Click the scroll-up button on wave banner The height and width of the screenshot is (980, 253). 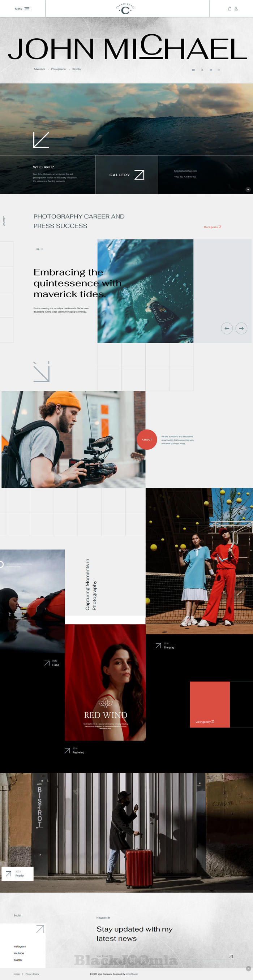pyautogui.click(x=248, y=189)
